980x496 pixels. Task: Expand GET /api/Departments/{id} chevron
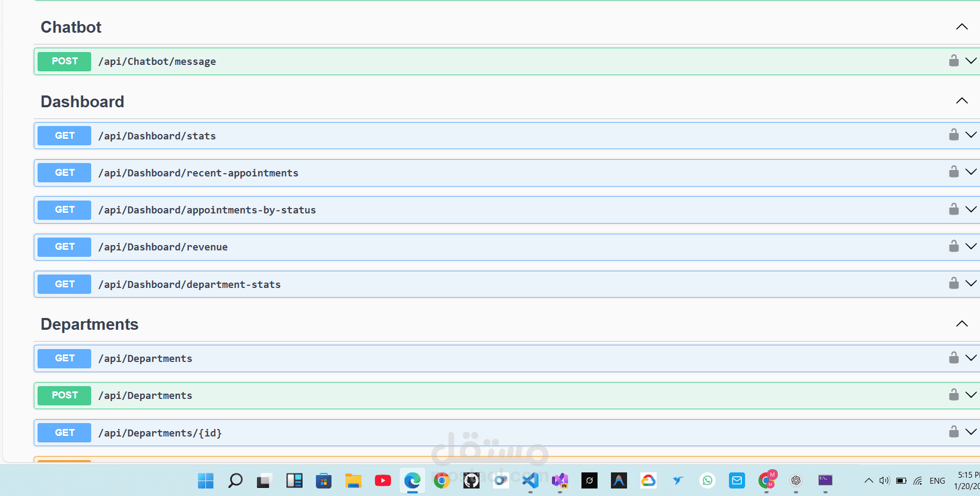971,432
